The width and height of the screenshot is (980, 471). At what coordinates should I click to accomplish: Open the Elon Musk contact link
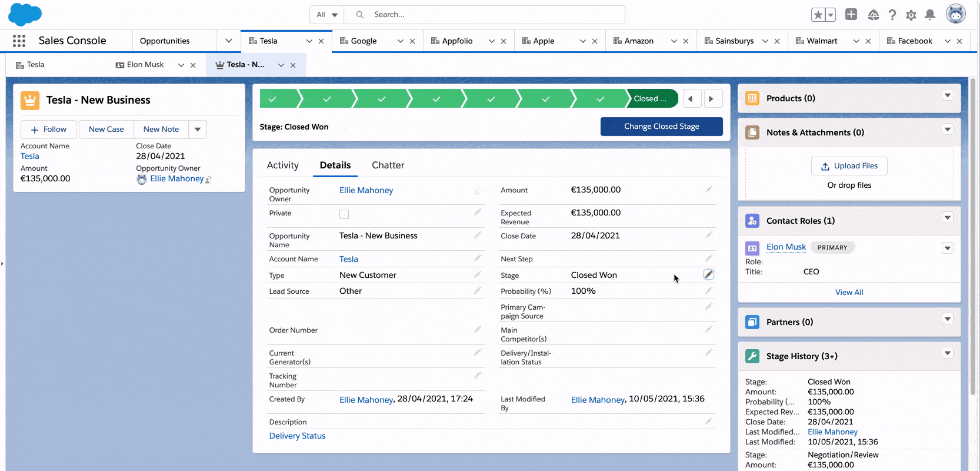(x=786, y=247)
